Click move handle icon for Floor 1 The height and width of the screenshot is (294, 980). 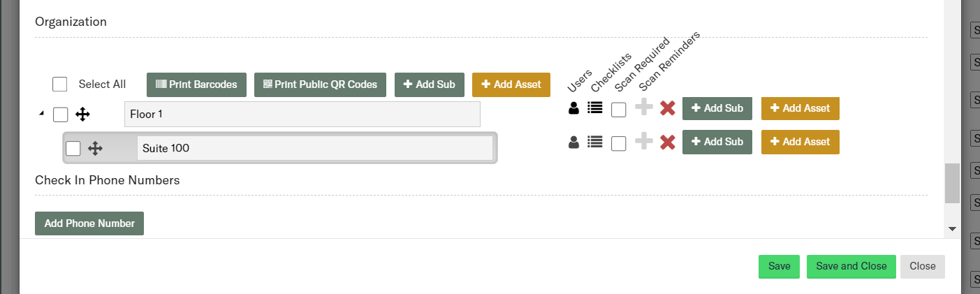(x=82, y=114)
